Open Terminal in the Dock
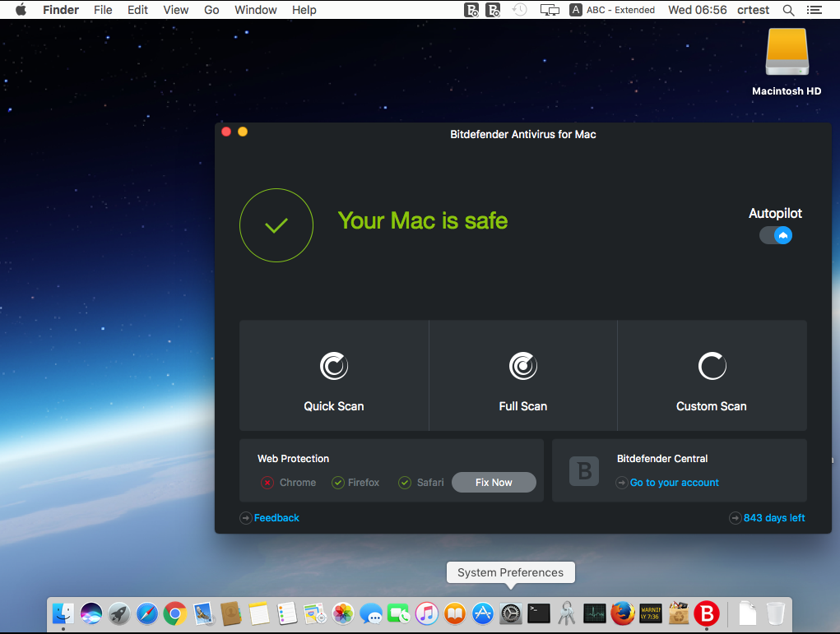The width and height of the screenshot is (840, 634). (539, 613)
